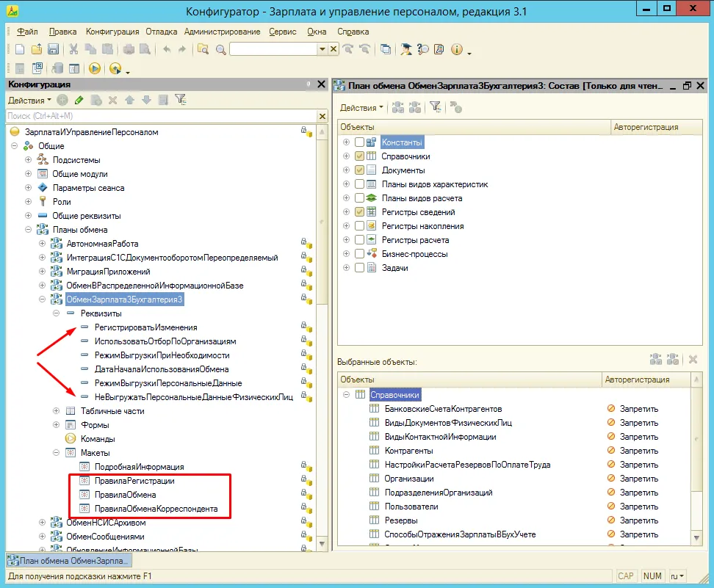Click the window list icon in the toolbar

[x=386, y=49]
